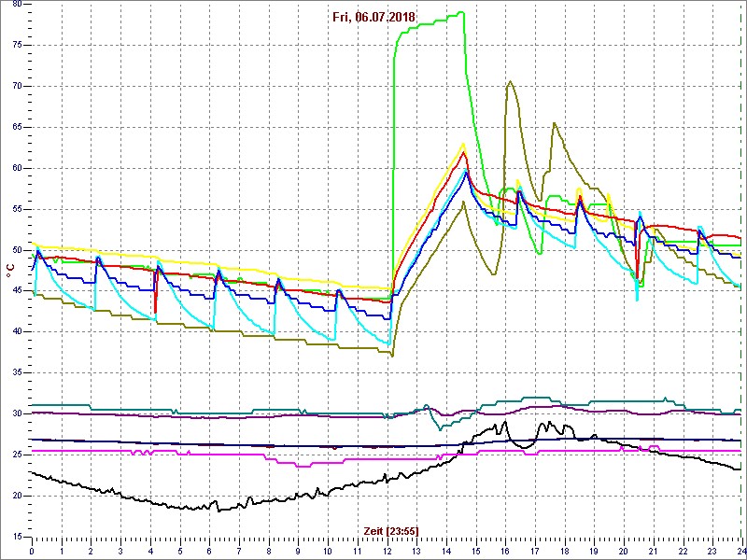Click hour '3' on the time axis
Viewport: 747px width, 560px height.
(120, 551)
